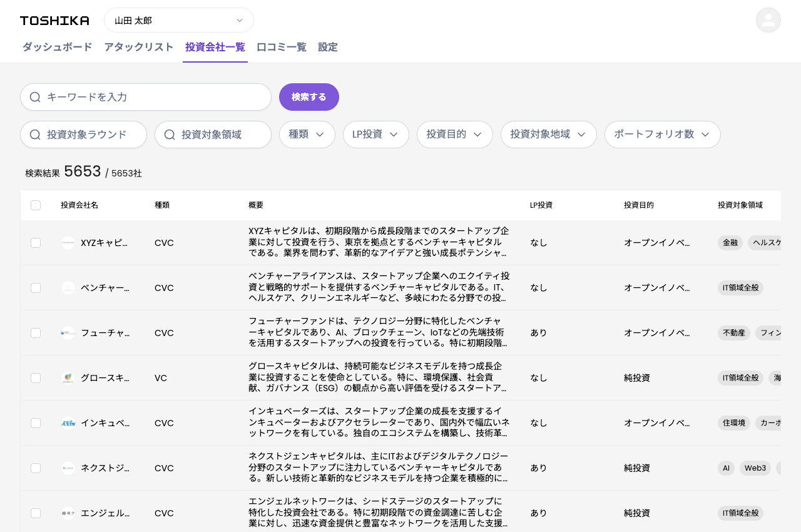Select the 投資会社一覧 tab
The image size is (801, 532).
point(215,47)
